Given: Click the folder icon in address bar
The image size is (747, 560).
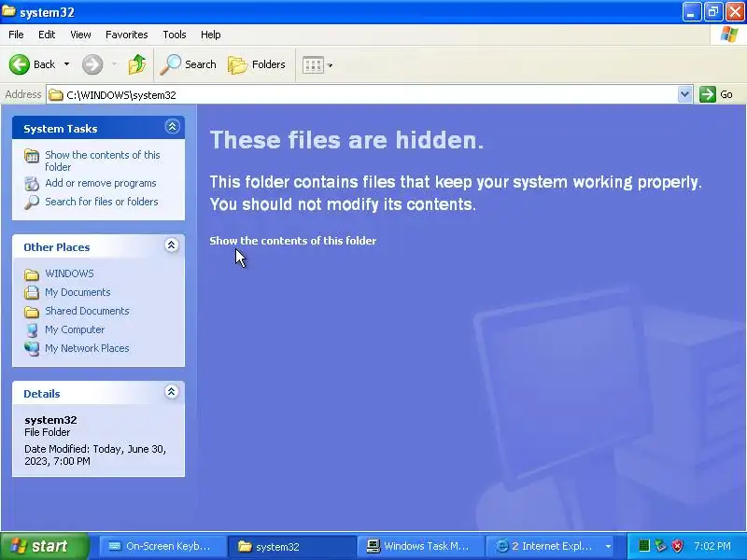Looking at the screenshot, I should pyautogui.click(x=56, y=95).
